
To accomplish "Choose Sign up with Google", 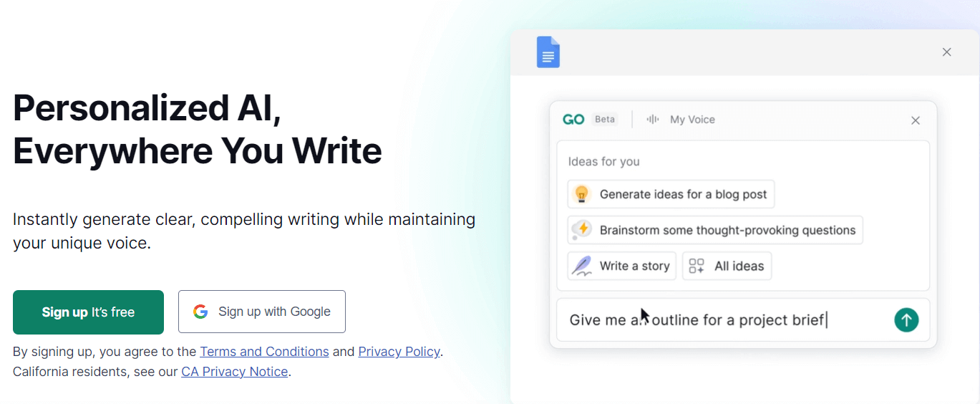I will tap(262, 312).
